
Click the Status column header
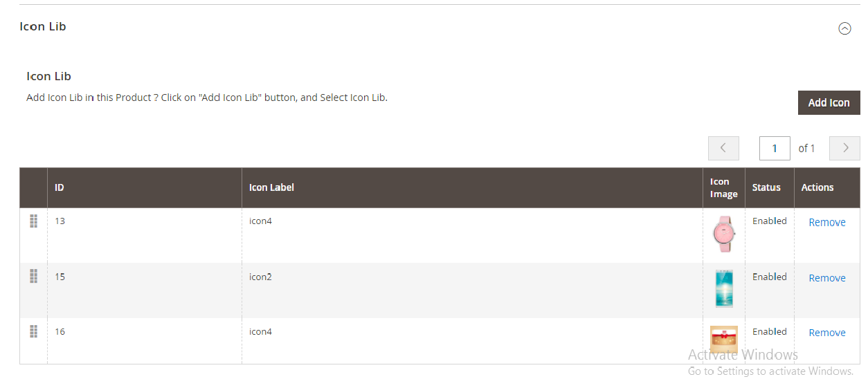(766, 187)
